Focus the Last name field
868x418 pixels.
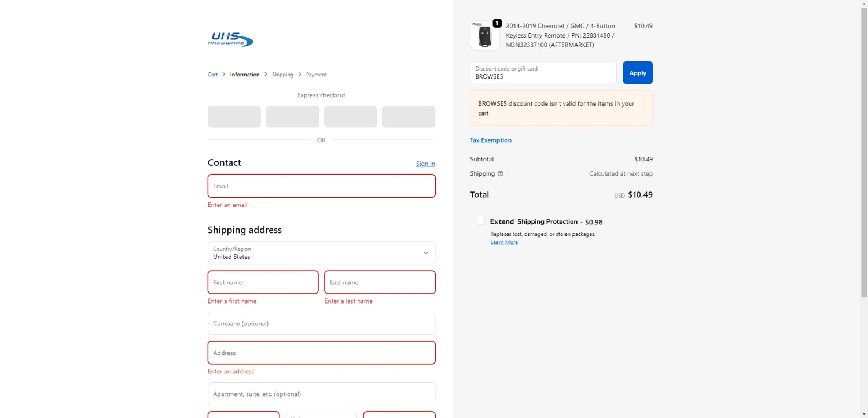(x=380, y=282)
